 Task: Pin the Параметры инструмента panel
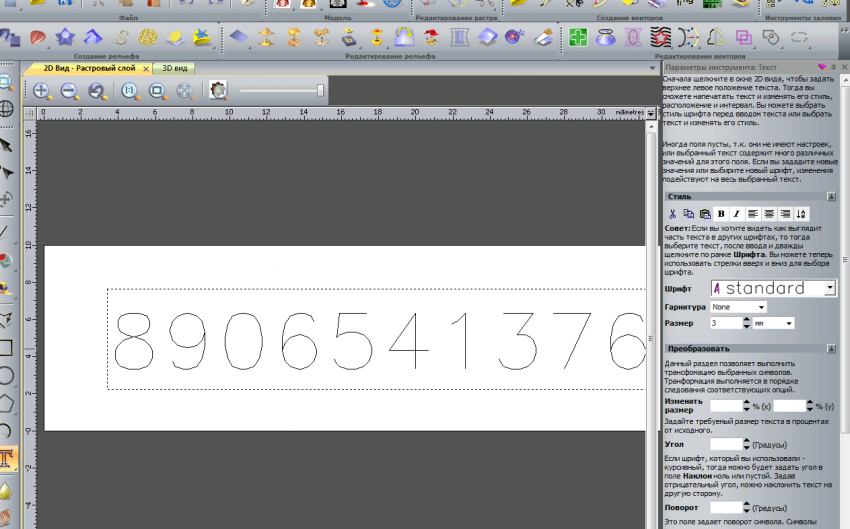pos(834,67)
